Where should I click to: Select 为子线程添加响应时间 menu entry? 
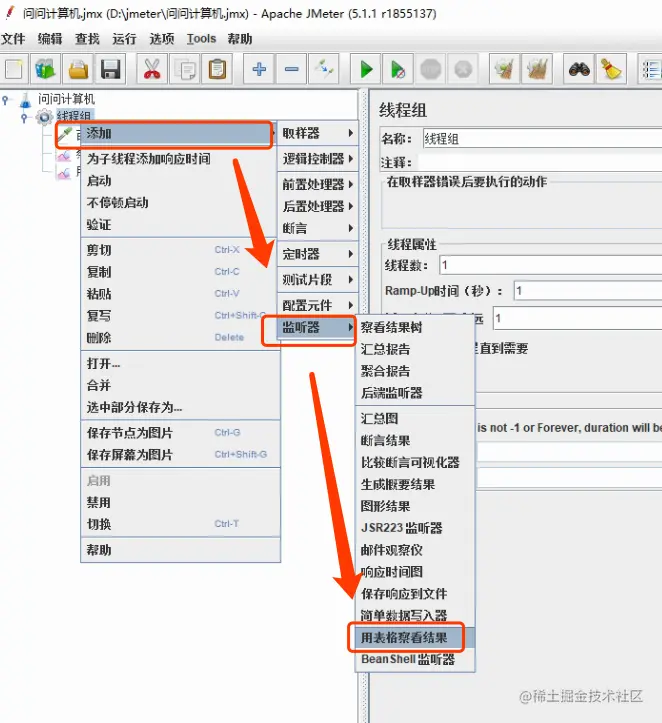(x=178, y=159)
